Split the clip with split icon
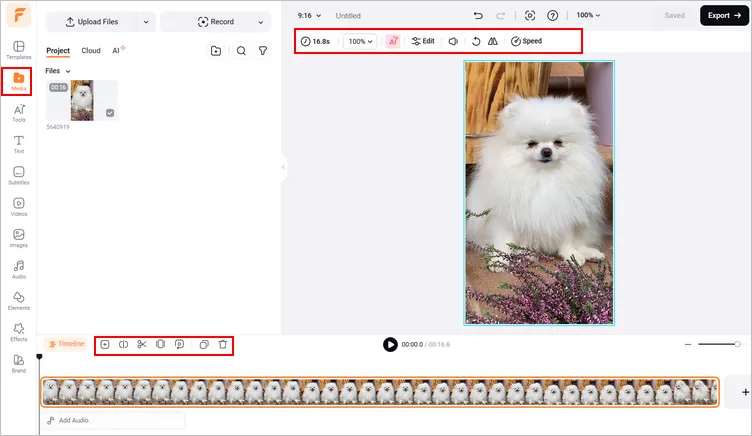This screenshot has width=752, height=436. pyautogui.click(x=123, y=344)
